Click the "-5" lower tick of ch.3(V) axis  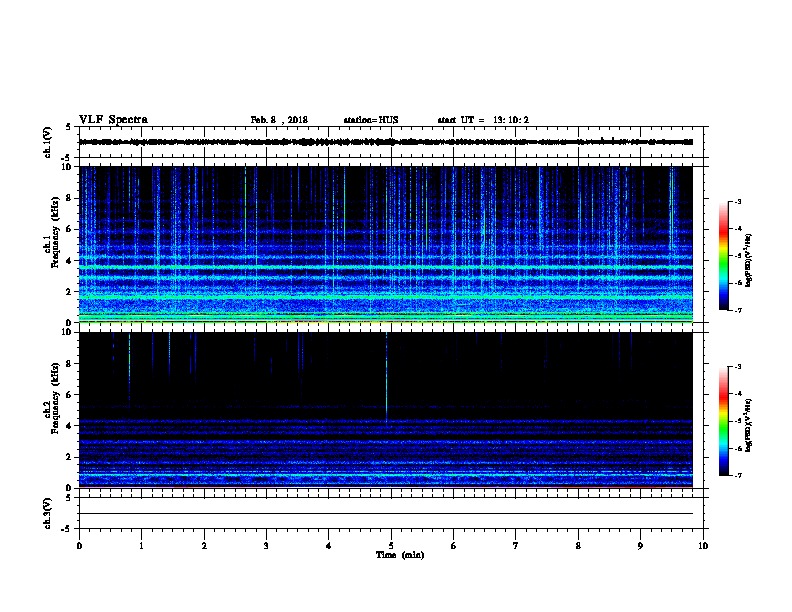point(67,529)
